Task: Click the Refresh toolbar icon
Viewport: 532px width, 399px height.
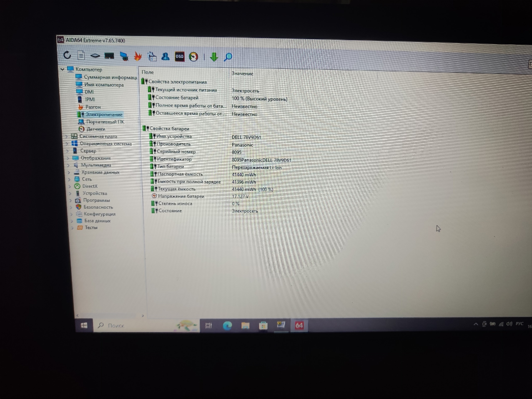Action: point(67,55)
